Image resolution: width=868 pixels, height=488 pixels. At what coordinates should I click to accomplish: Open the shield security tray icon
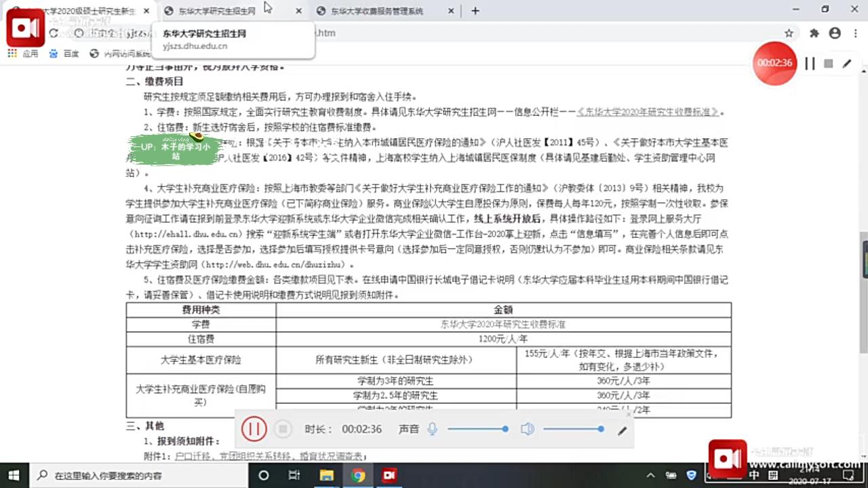[x=692, y=475]
